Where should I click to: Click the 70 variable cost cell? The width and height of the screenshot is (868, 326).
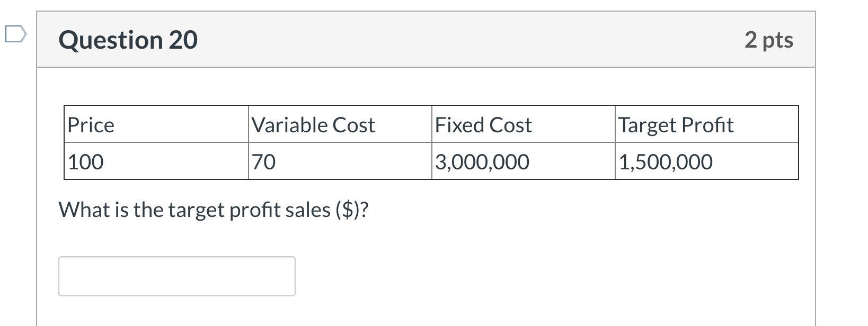[x=262, y=161]
